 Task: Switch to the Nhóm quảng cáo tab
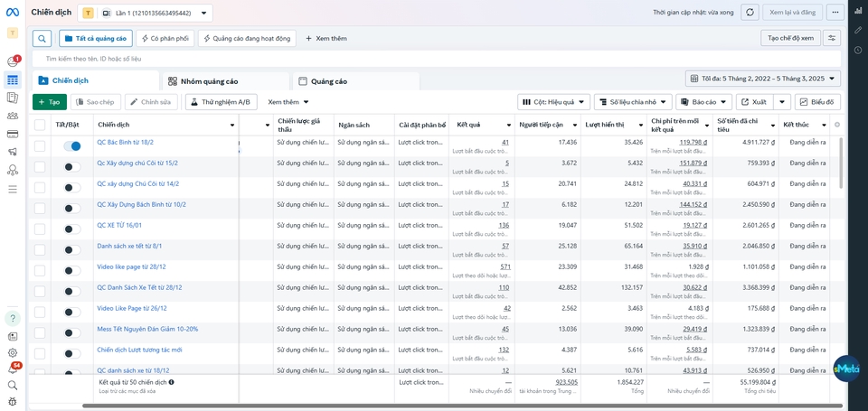click(x=226, y=81)
